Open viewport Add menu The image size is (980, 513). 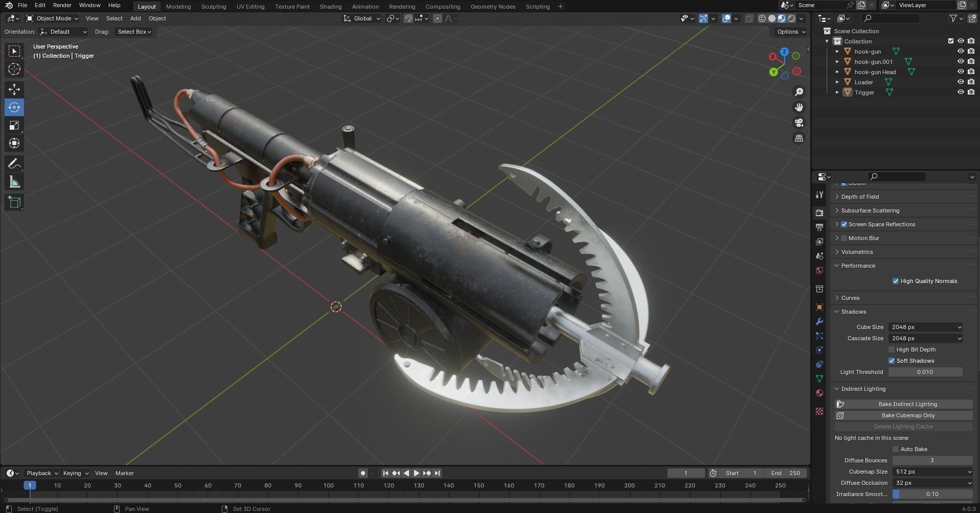135,18
